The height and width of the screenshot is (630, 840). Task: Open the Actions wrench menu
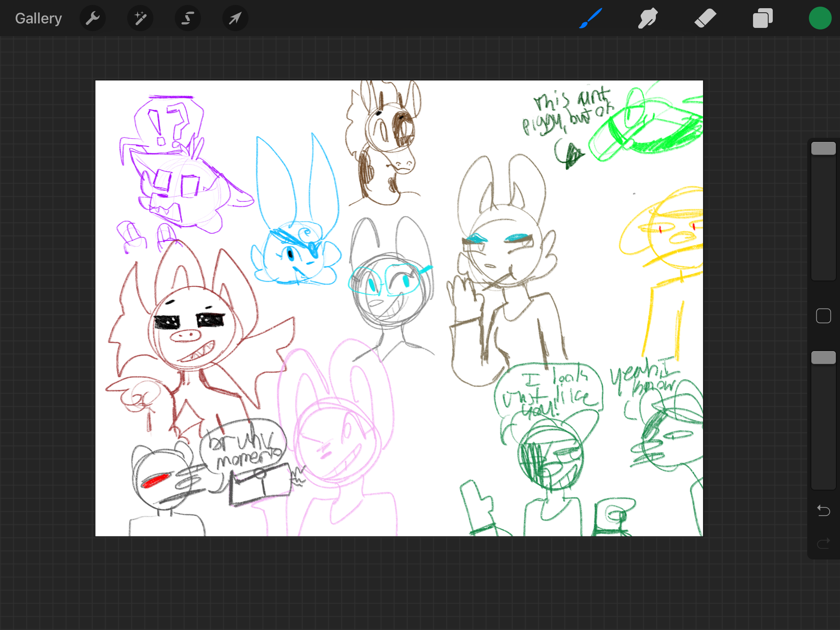coord(93,18)
